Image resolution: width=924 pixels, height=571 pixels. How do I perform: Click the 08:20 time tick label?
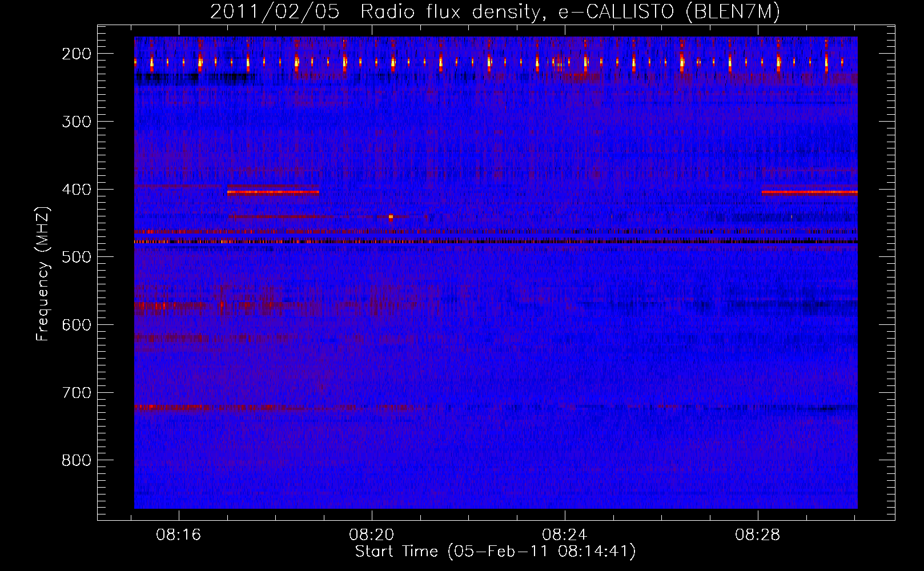372,535
